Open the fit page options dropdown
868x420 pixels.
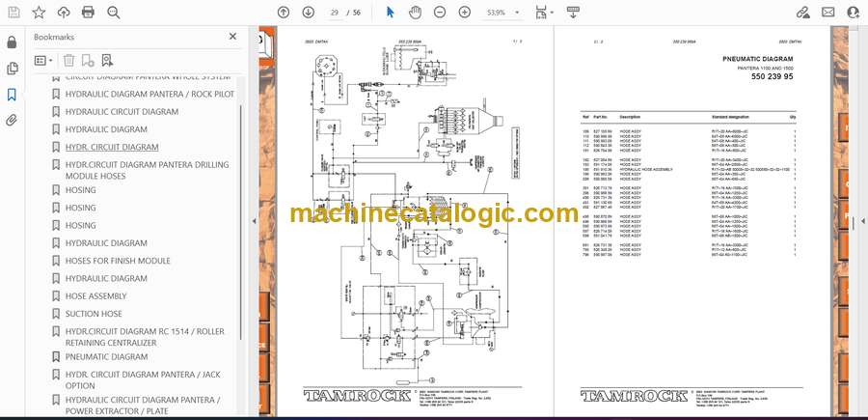[x=545, y=13]
